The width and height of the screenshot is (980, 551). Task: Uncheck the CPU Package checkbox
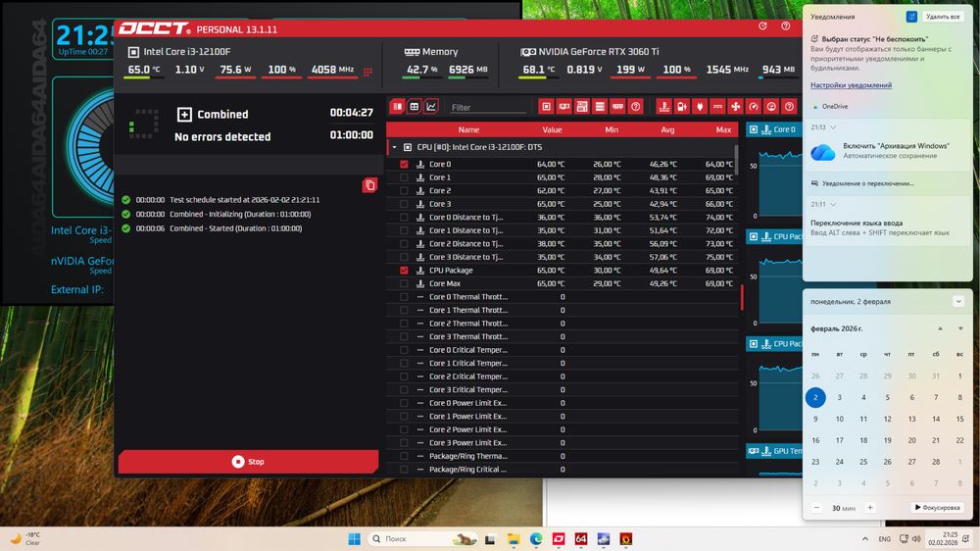pos(404,271)
